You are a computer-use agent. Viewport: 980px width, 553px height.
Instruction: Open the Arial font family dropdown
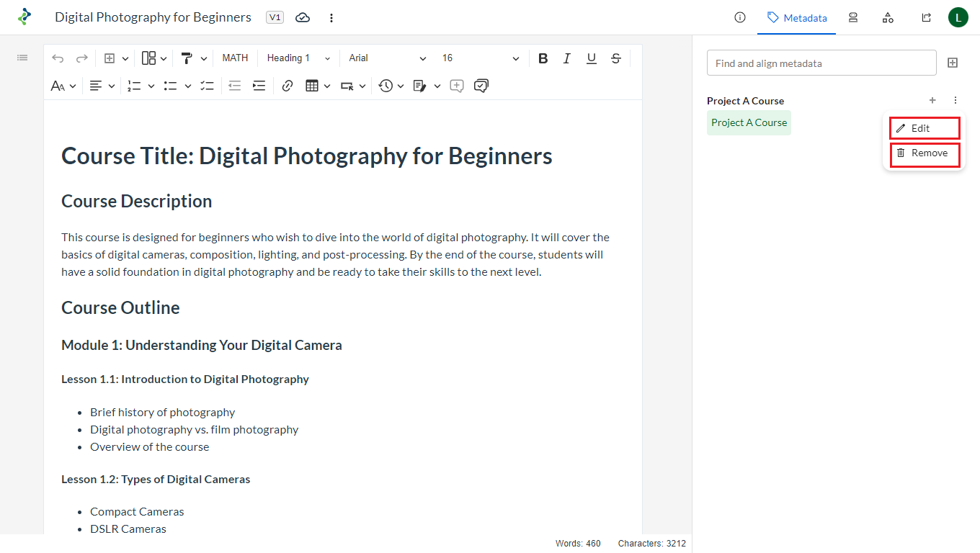coord(387,58)
